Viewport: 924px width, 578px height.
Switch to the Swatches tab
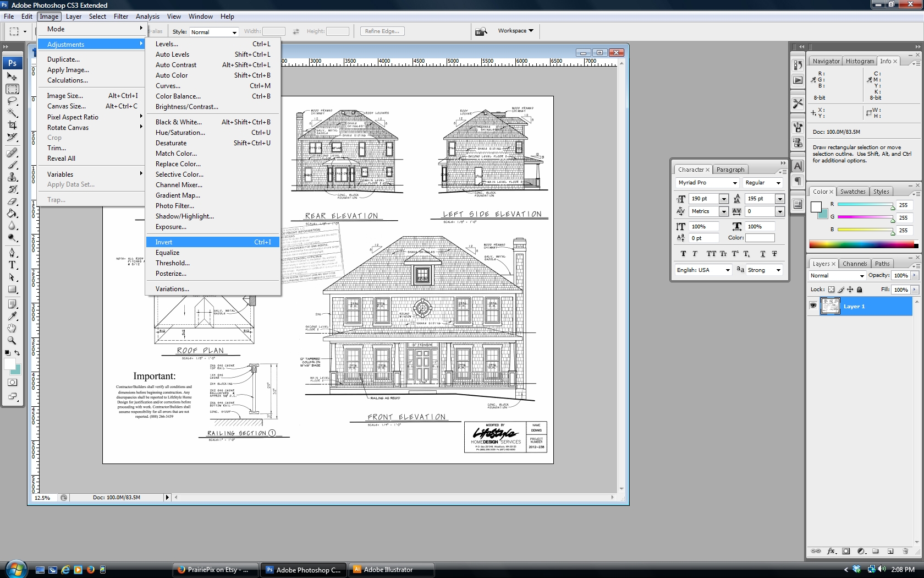[x=853, y=192]
